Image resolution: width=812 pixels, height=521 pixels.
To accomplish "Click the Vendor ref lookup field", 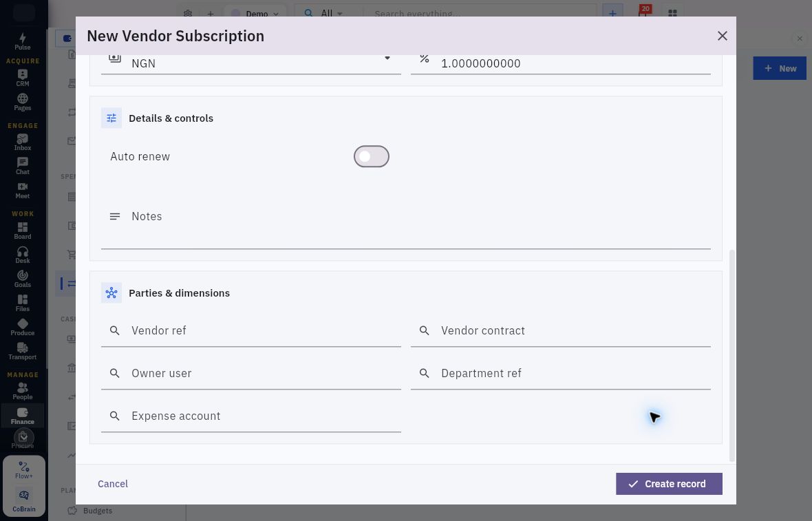I will pos(251,330).
